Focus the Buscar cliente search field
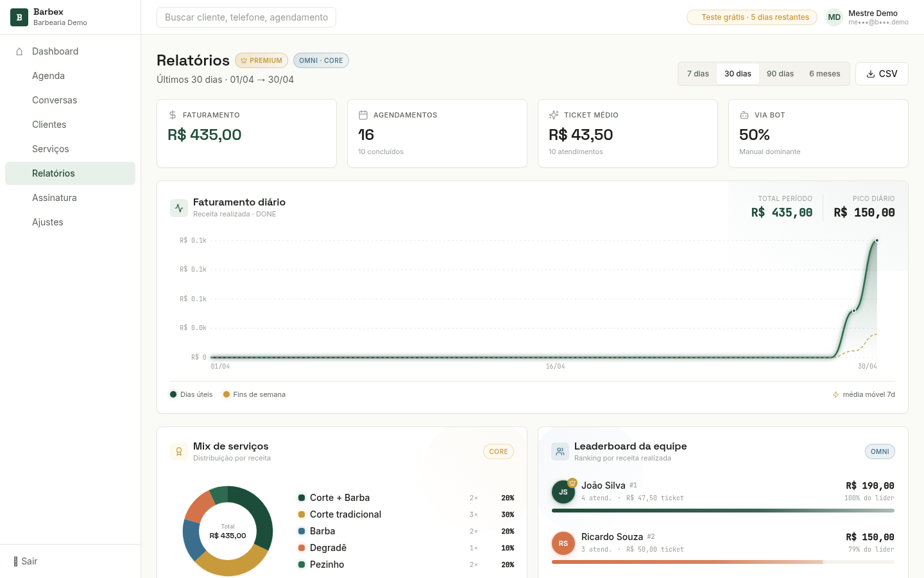 coord(246,17)
